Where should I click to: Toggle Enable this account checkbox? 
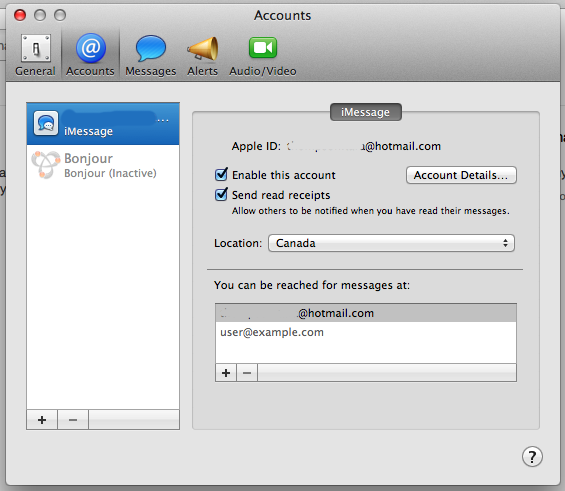click(x=221, y=174)
